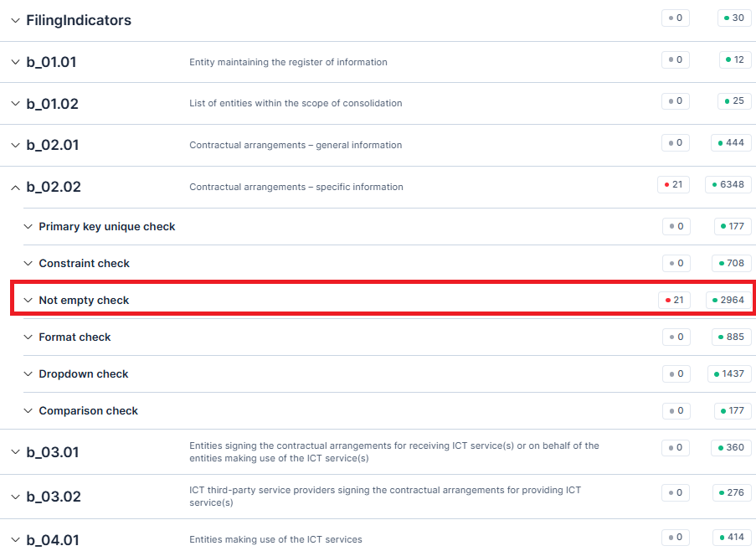756x551 pixels.
Task: Select the Comparison check row label
Action: (x=88, y=411)
